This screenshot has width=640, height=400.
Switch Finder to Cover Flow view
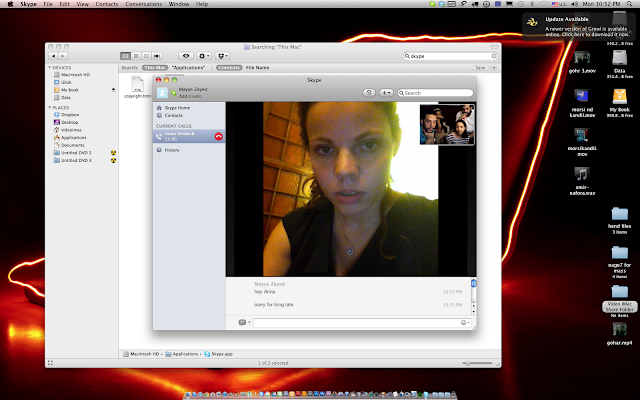[157, 56]
